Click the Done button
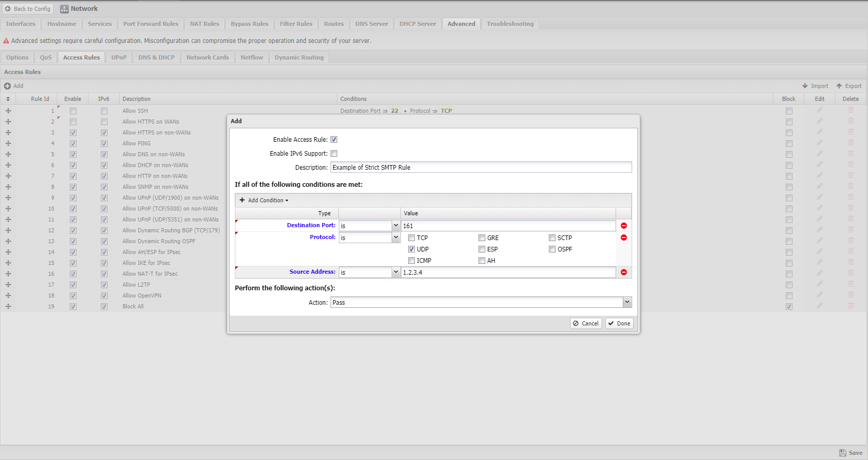 pyautogui.click(x=619, y=323)
